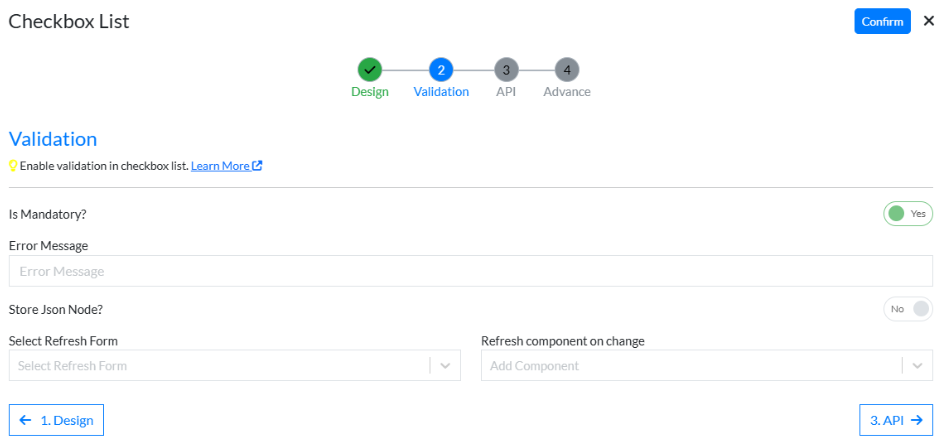Image resolution: width=942 pixels, height=444 pixels.
Task: Expand the Refresh component on change arrow
Action: coord(918,366)
